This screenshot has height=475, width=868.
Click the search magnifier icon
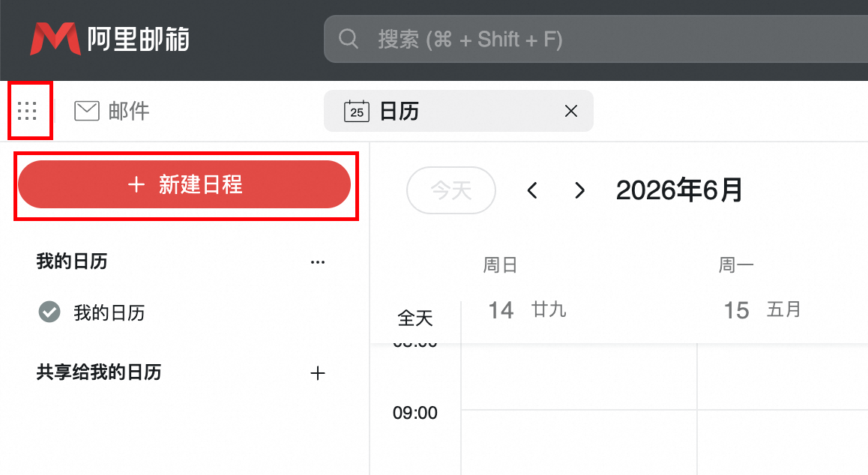coord(349,39)
